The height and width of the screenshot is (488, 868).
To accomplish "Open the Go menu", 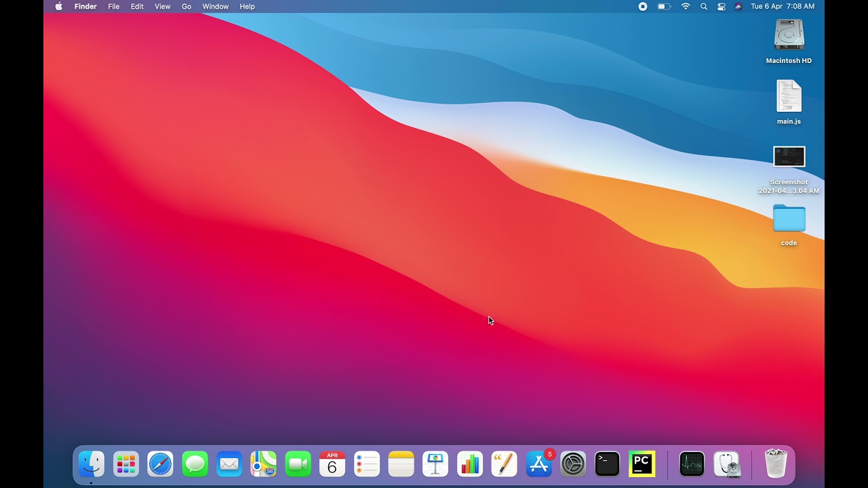I will click(x=186, y=6).
